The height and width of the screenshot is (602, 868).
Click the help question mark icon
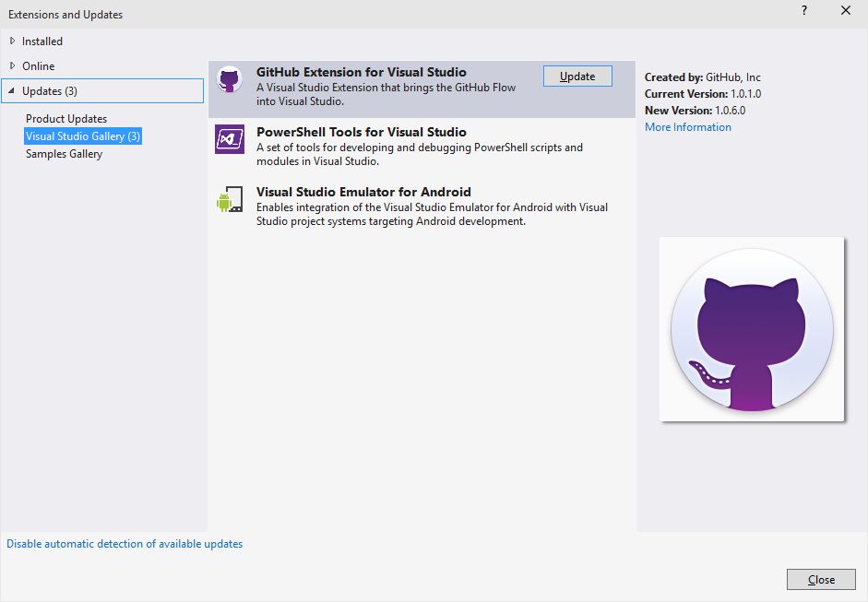804,11
